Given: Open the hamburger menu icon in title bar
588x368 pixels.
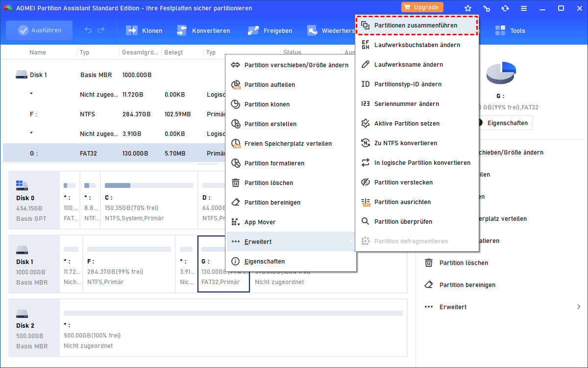Looking at the screenshot, I should click(x=524, y=8).
